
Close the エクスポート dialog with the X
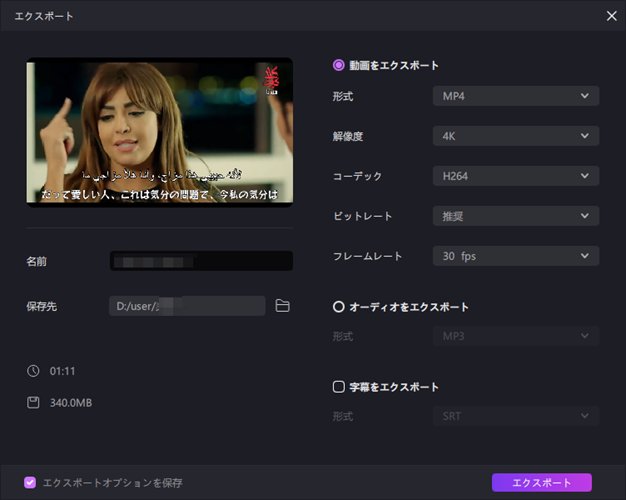611,16
